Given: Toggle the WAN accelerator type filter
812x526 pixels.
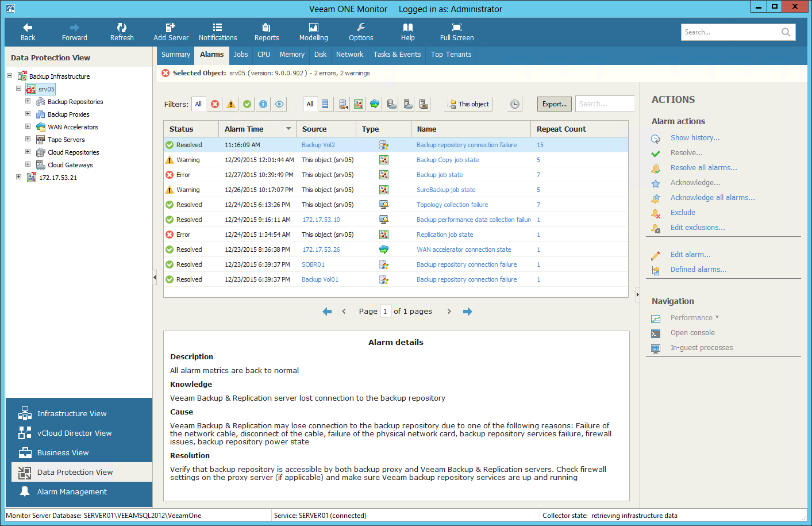Looking at the screenshot, I should 375,104.
